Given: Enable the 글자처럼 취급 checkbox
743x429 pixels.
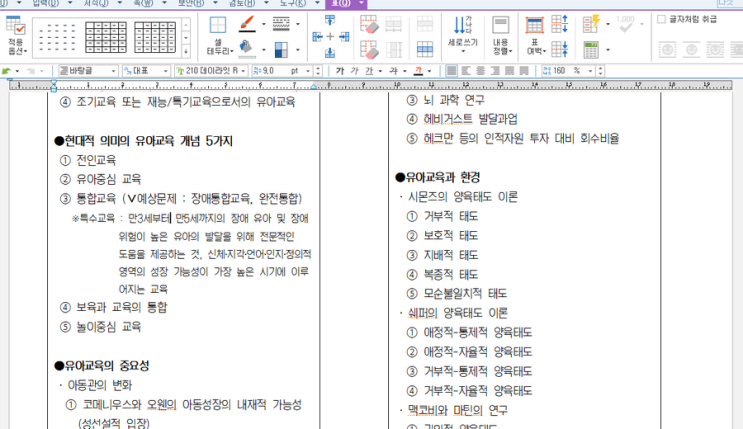Looking at the screenshot, I should point(661,19).
